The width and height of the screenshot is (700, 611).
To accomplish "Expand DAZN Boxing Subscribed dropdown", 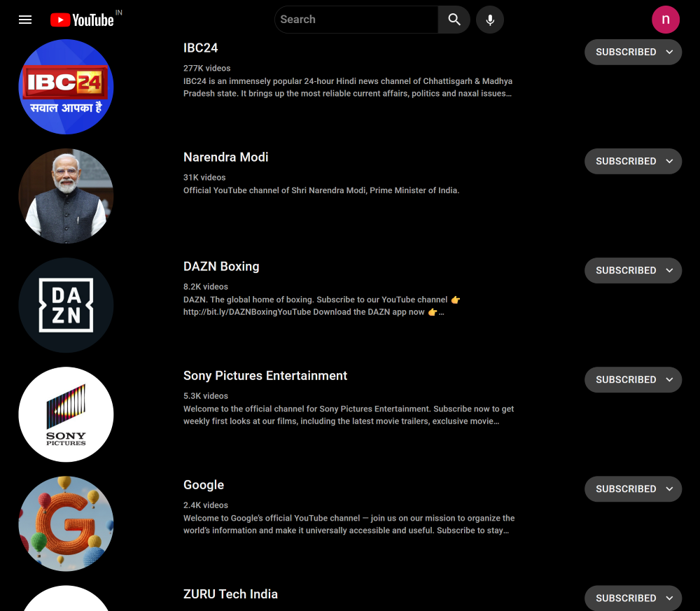I will [633, 270].
